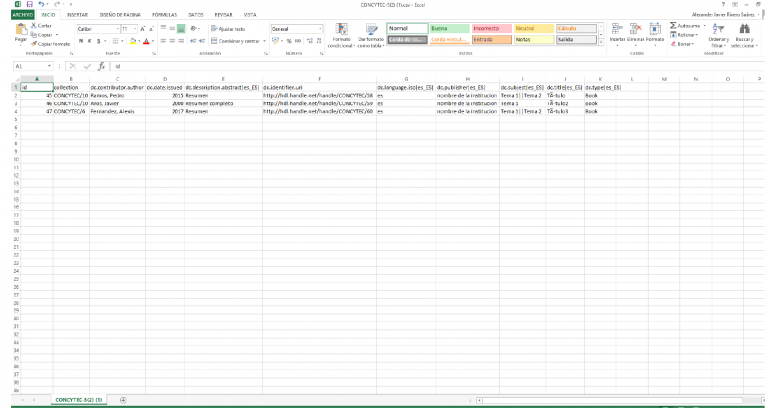
Task: Switch to the FÓRMULAS ribbon tab
Action: pyautogui.click(x=164, y=15)
